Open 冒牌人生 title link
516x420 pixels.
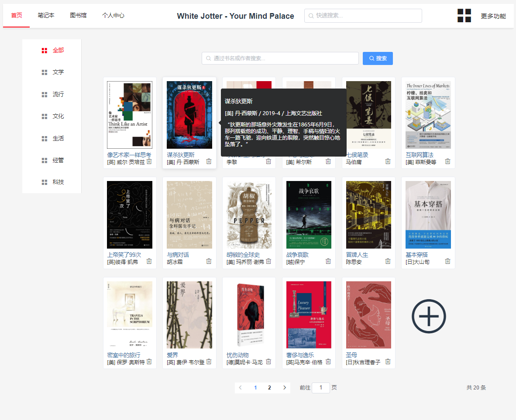point(357,255)
